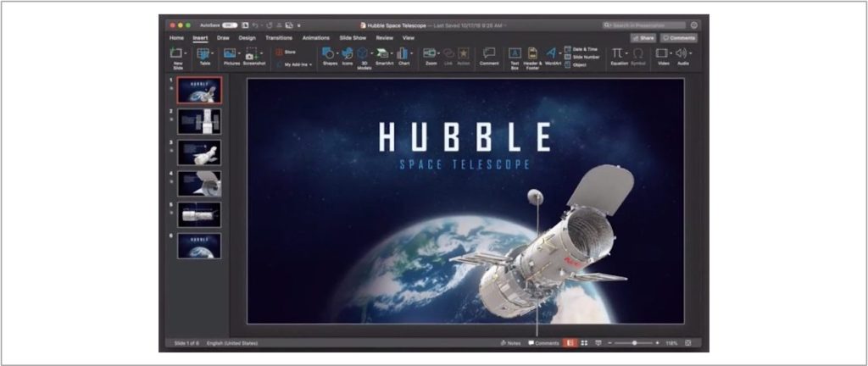Expand the New Slide dropdown arrow
868x366 pixels.
point(184,53)
